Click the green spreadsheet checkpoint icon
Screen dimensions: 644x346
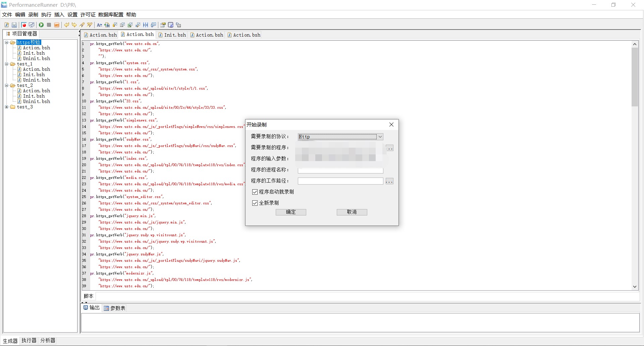[x=130, y=25]
